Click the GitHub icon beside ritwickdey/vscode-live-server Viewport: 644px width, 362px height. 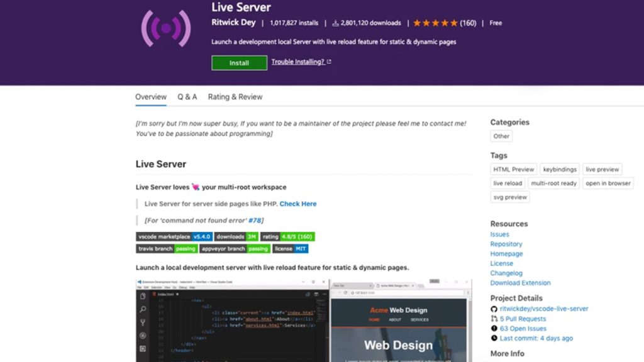point(494,309)
